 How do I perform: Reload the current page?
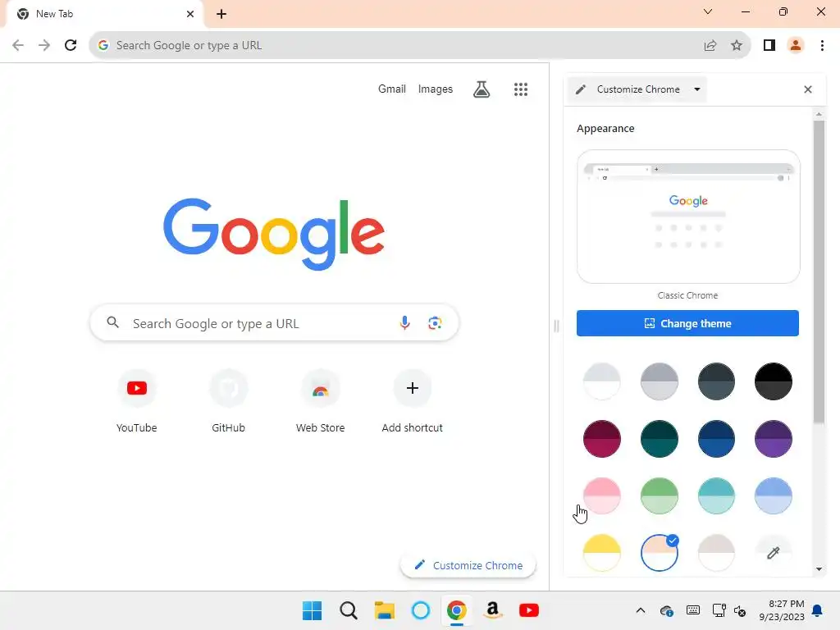[71, 46]
